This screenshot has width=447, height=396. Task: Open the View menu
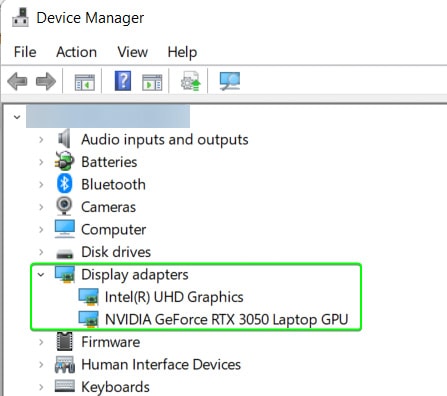click(x=132, y=52)
